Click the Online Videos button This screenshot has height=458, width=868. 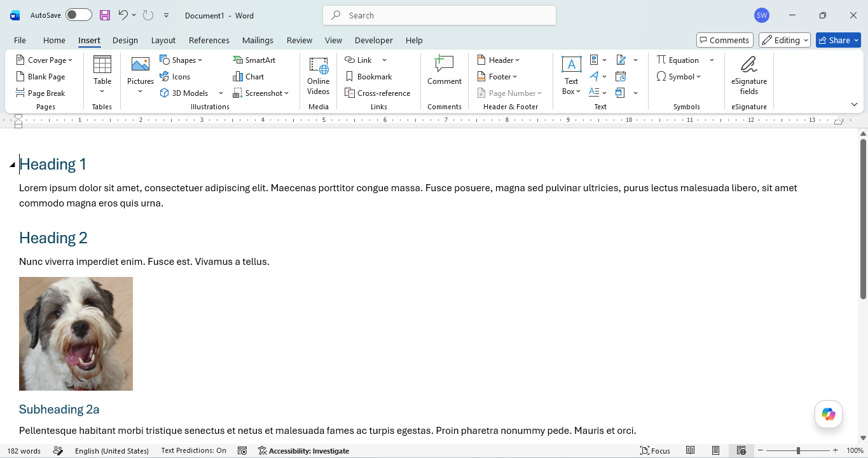pos(319,76)
